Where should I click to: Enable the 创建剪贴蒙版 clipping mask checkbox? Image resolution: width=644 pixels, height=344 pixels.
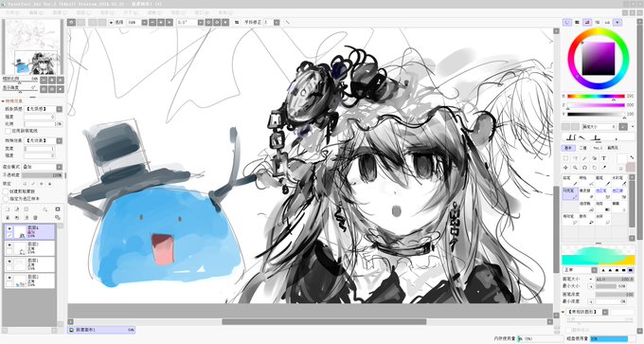[6, 191]
